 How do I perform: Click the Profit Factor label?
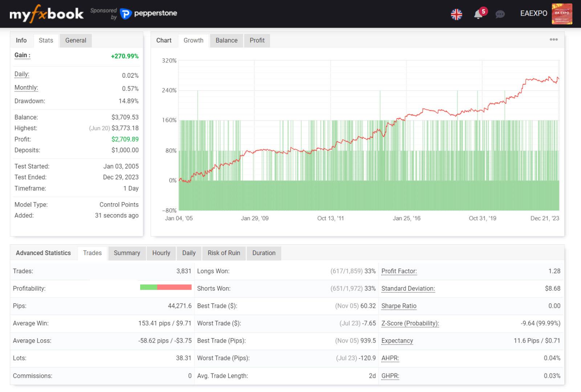point(399,271)
